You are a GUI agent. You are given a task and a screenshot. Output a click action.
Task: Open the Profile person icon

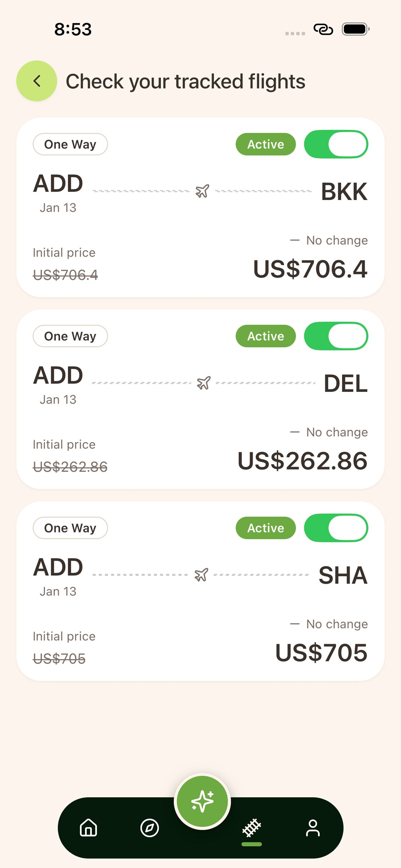313,828
